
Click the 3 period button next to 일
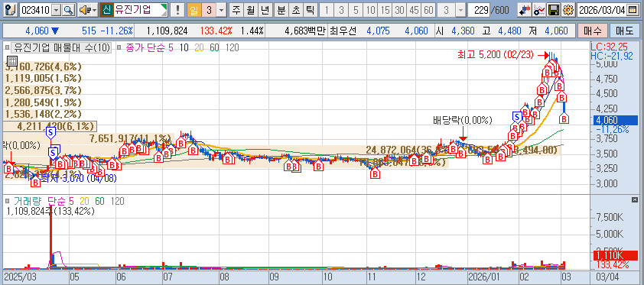point(209,10)
